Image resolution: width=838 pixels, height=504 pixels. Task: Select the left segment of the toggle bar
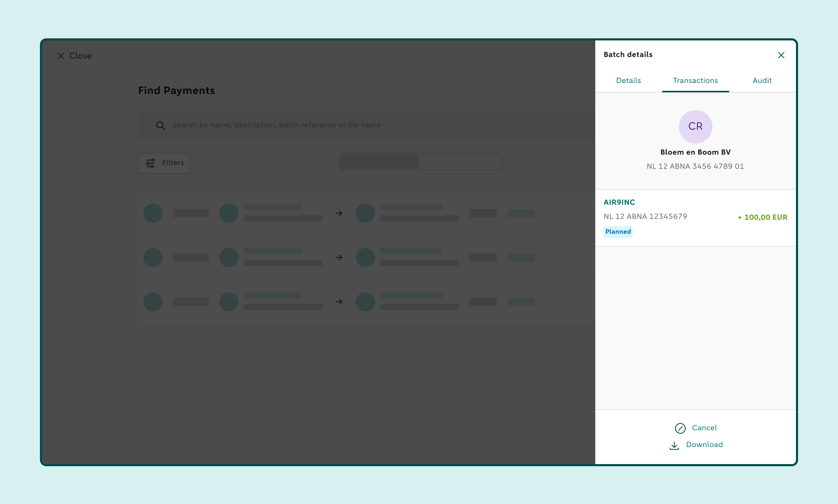[379, 161]
